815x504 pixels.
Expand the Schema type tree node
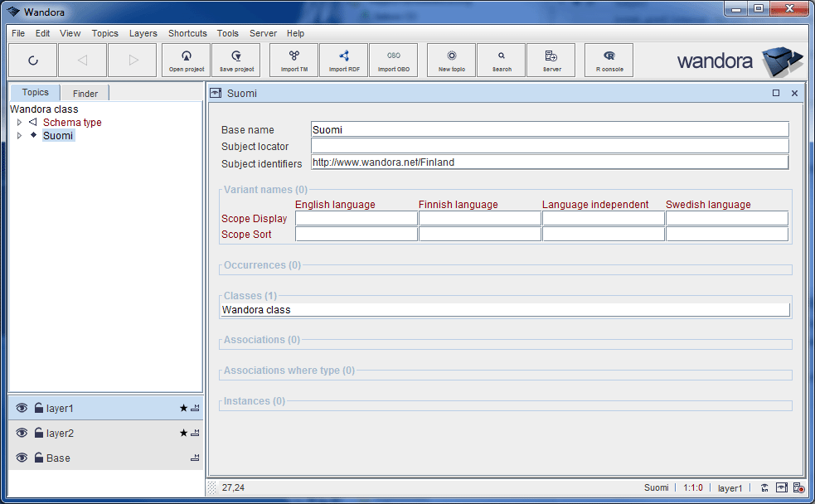19,122
